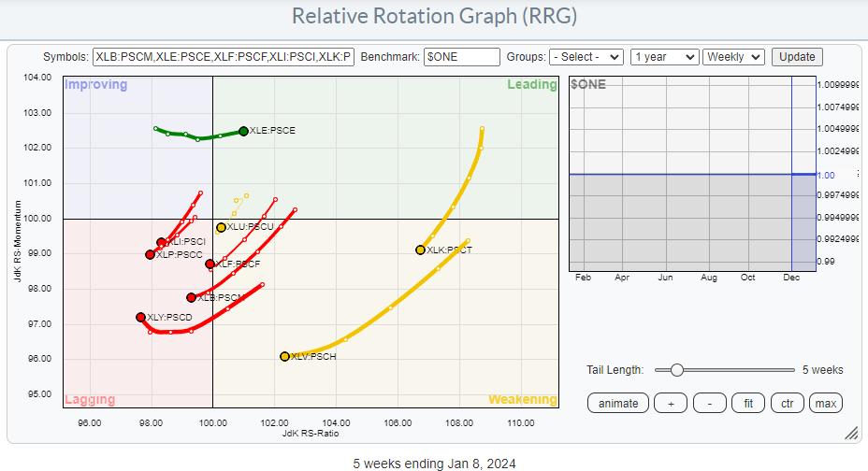
Task: Click the XLB:PSCM red data point
Action: click(191, 297)
